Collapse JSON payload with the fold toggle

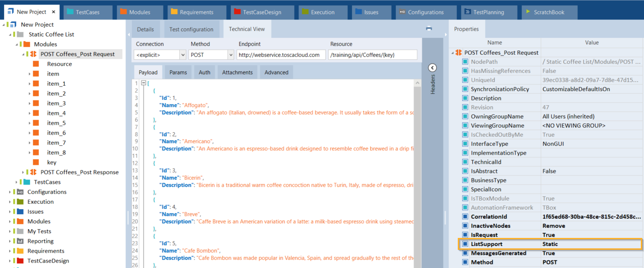tap(143, 83)
